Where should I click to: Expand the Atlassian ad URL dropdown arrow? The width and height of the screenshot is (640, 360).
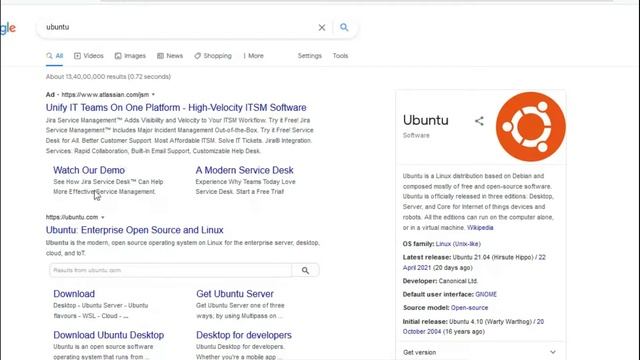coord(153,95)
